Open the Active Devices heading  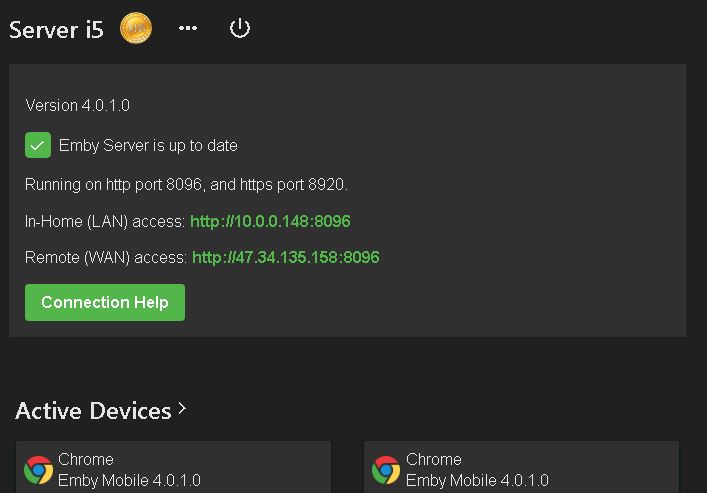pos(93,411)
